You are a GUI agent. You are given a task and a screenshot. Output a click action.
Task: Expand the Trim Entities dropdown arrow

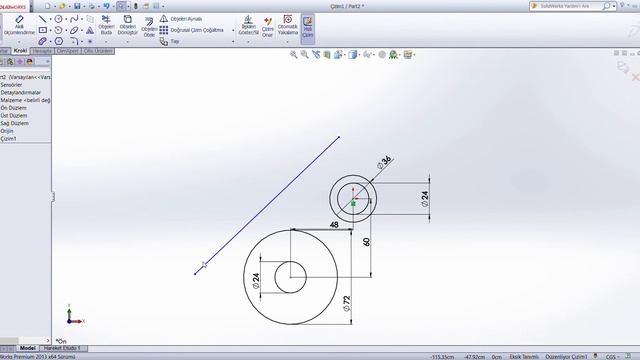106,42
